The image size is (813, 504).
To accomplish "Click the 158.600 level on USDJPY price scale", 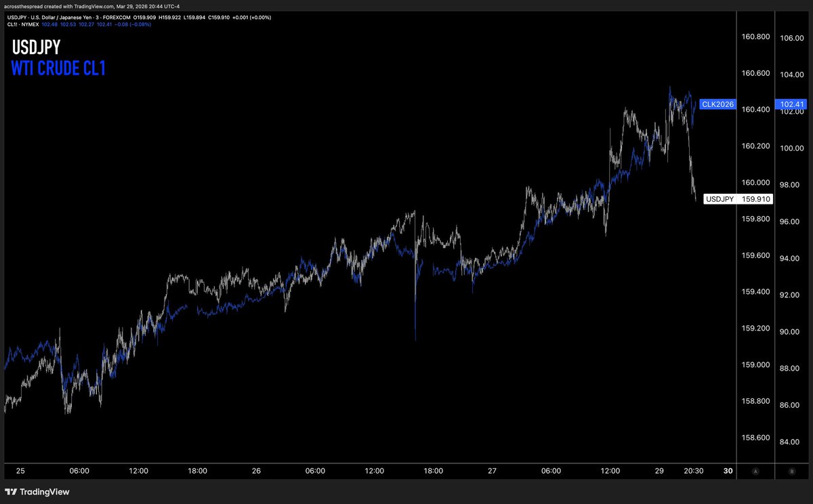I will [x=756, y=438].
